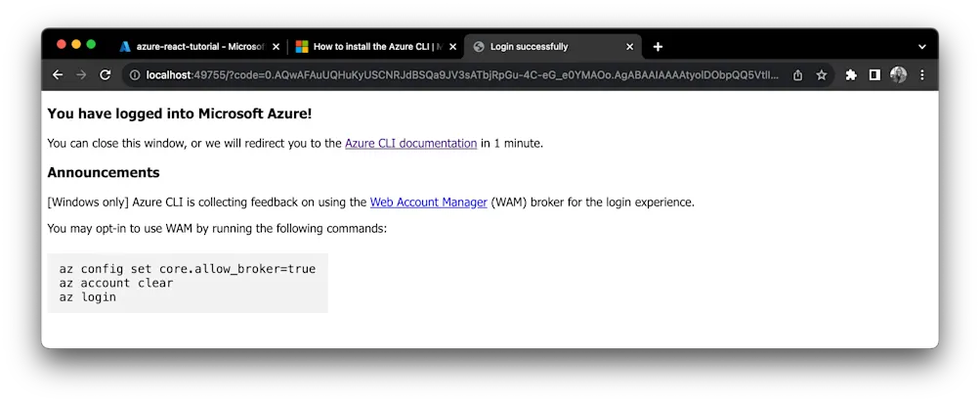Screen dimensions: 980x403
Task: Open a new tab with plus
Action: pyautogui.click(x=658, y=46)
